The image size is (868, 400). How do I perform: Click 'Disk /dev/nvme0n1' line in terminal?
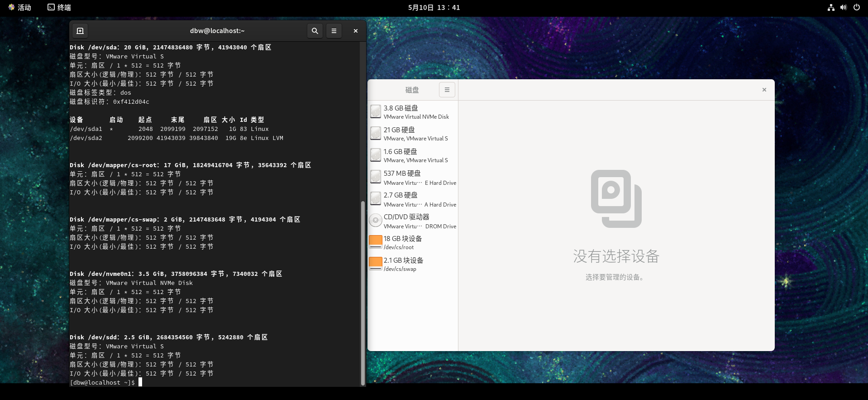click(176, 274)
